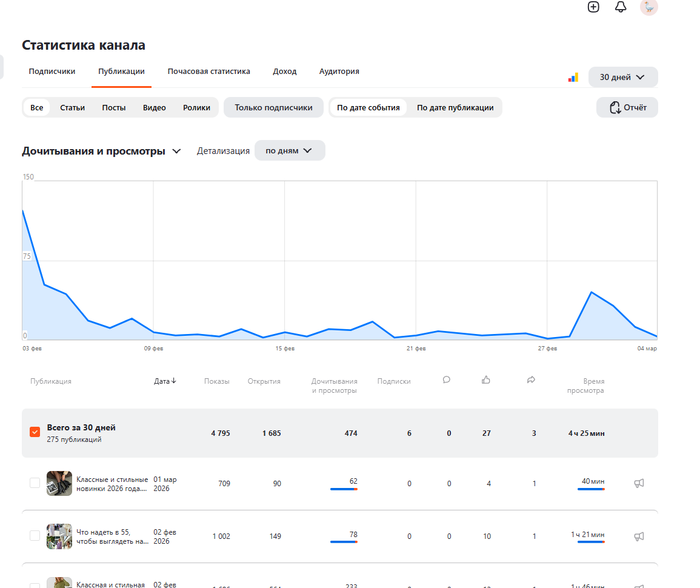The height and width of the screenshot is (588, 700).
Task: Switch to Аудитория tab
Action: pos(339,72)
